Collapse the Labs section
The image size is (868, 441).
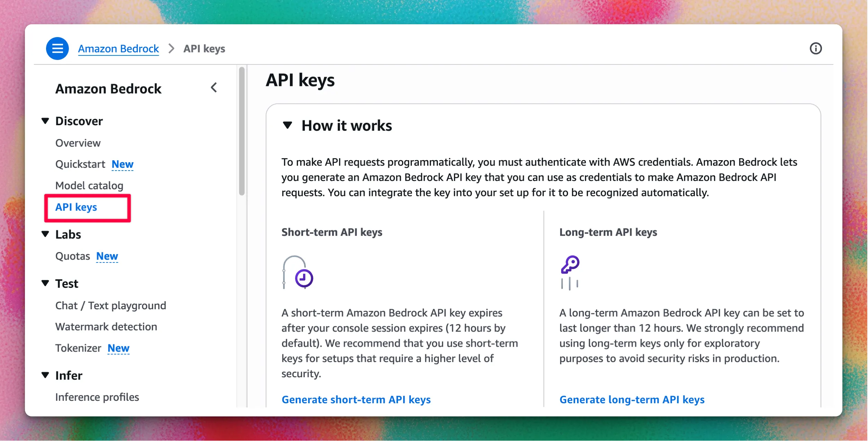(x=45, y=234)
